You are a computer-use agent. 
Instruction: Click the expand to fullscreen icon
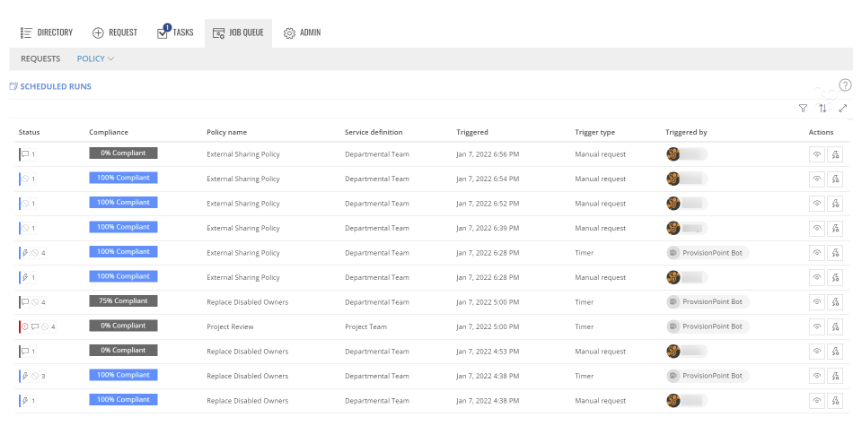(x=843, y=108)
